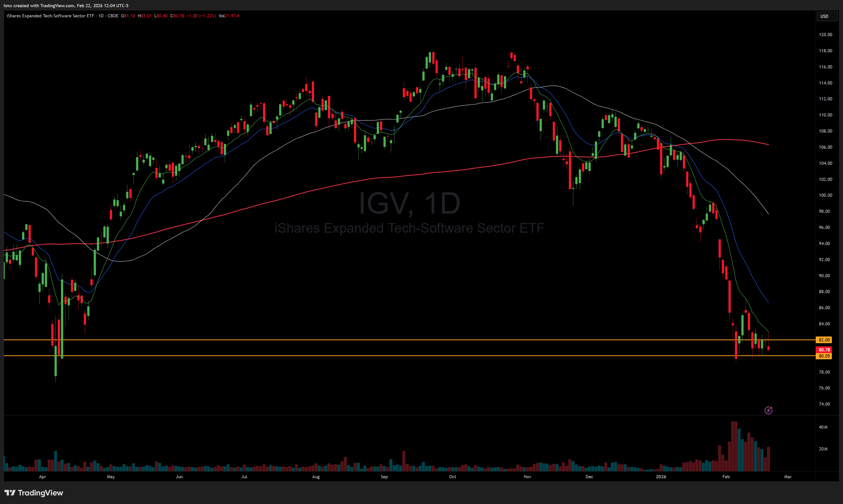Image resolution: width=843 pixels, height=504 pixels.
Task: Click the CBOE exchange label in legend
Action: point(113,16)
